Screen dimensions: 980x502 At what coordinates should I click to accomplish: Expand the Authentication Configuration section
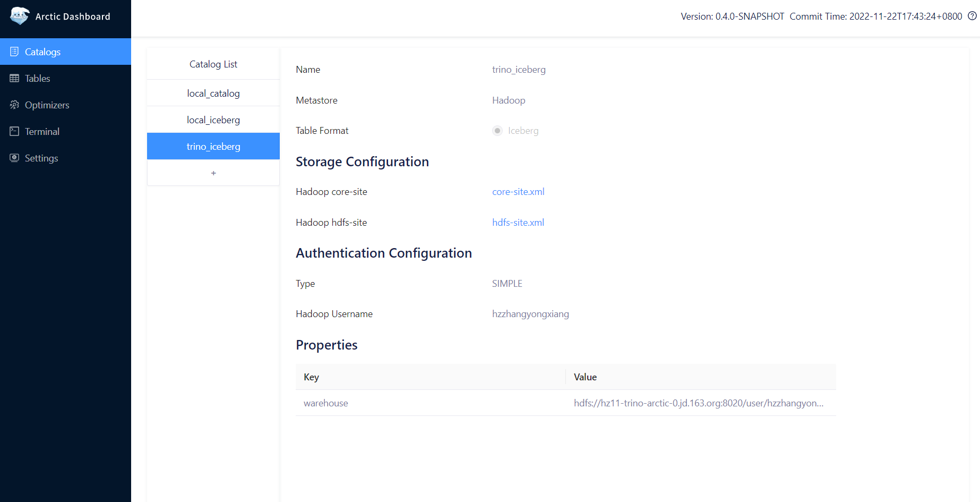click(x=384, y=253)
